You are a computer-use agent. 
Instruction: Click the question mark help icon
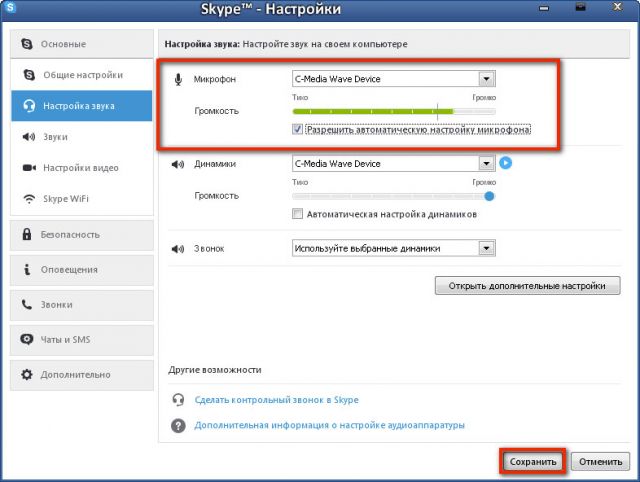[178, 426]
